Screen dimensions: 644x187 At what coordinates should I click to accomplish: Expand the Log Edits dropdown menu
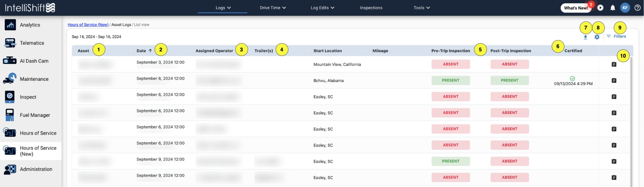[x=323, y=7]
